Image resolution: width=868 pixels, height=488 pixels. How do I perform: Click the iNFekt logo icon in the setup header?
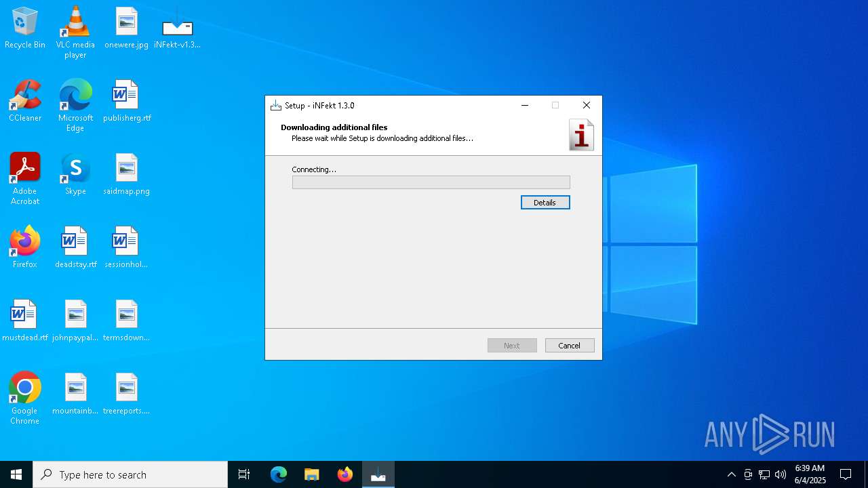tap(581, 135)
